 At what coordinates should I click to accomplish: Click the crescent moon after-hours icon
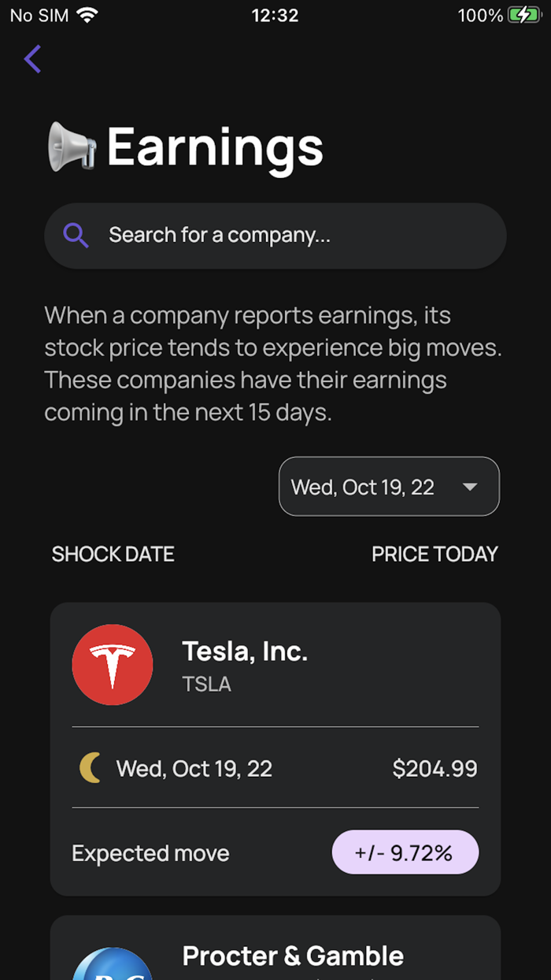tap(91, 768)
